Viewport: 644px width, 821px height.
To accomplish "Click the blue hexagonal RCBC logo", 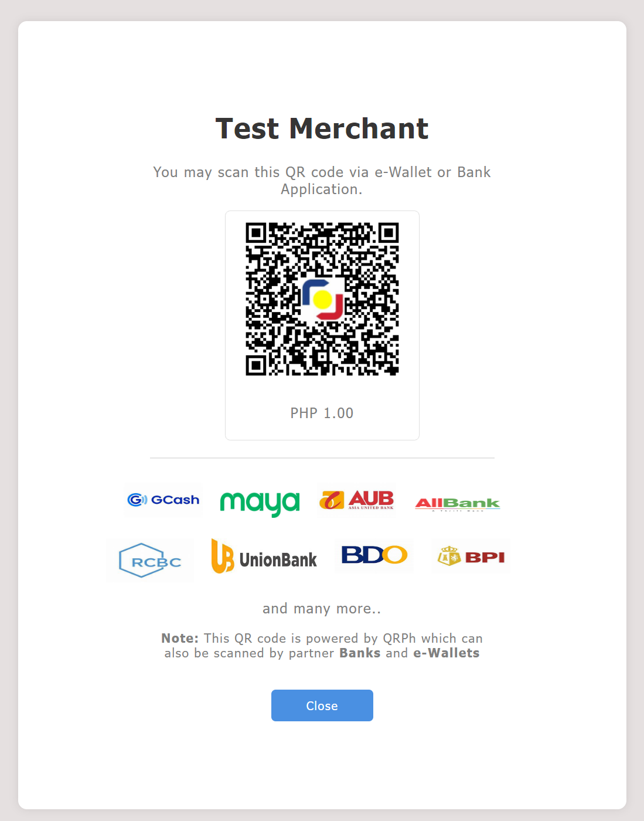I will tap(150, 560).
